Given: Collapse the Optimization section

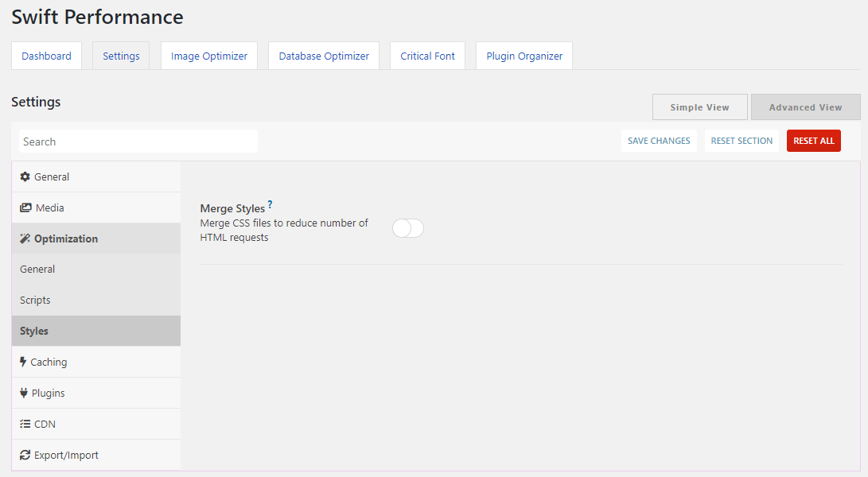Looking at the screenshot, I should 96,238.
